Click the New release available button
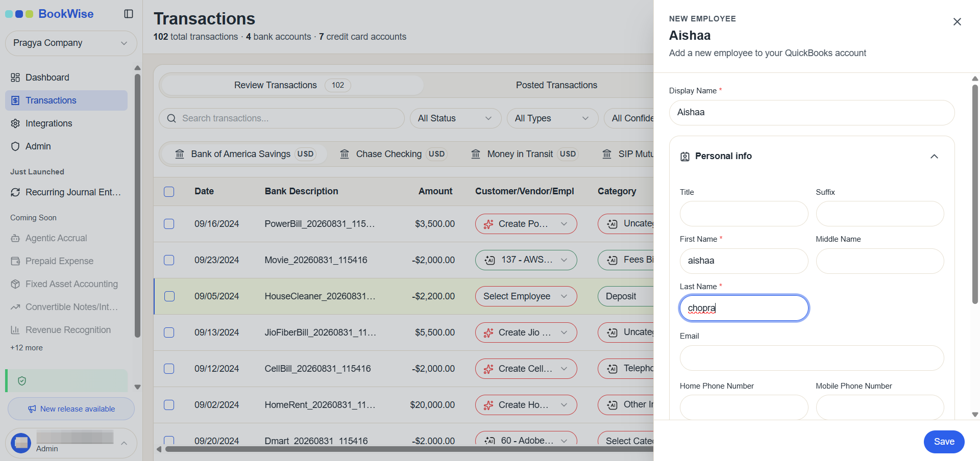Viewport: 980px width, 461px height. click(71, 409)
